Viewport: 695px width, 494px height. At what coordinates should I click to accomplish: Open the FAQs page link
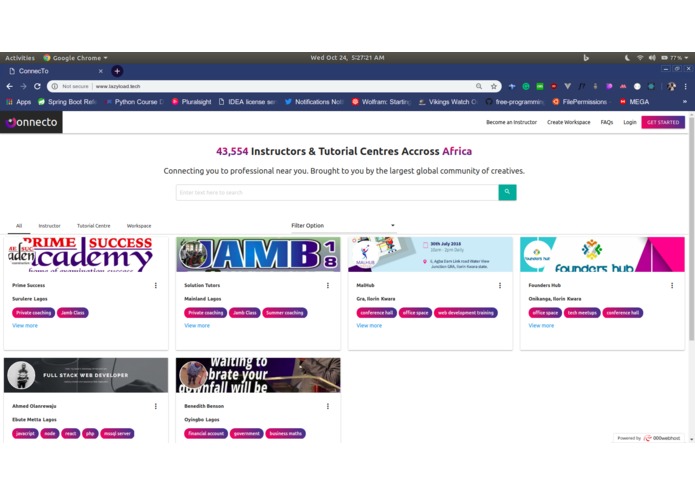[x=607, y=122]
